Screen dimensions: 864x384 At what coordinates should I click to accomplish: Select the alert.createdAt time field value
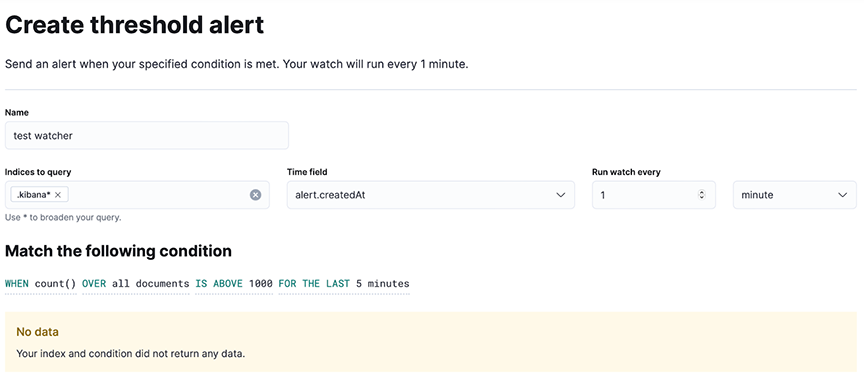pos(331,194)
